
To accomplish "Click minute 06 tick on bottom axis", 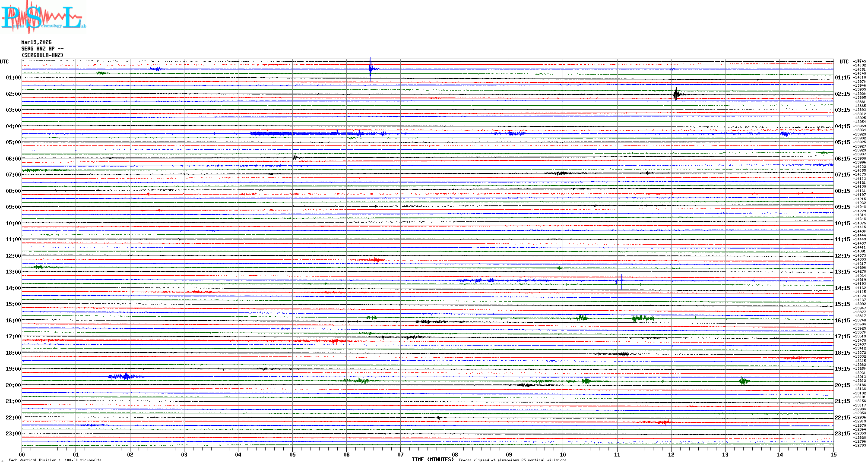I will point(346,454).
